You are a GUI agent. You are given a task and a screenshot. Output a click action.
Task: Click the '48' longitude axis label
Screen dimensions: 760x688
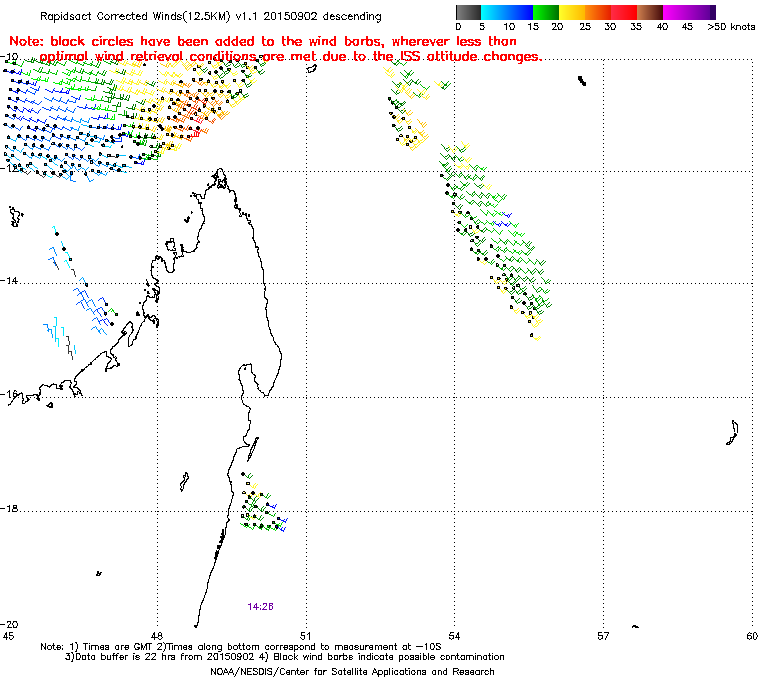pyautogui.click(x=156, y=636)
